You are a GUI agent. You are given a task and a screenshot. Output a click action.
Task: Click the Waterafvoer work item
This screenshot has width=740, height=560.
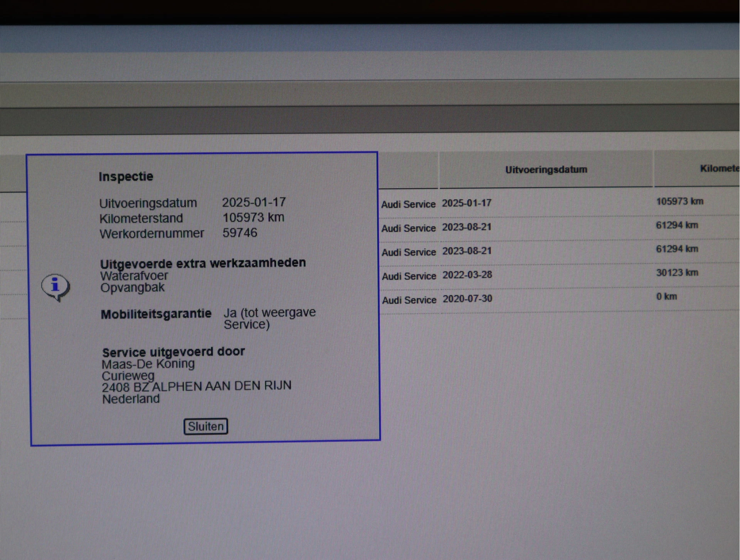134,276
